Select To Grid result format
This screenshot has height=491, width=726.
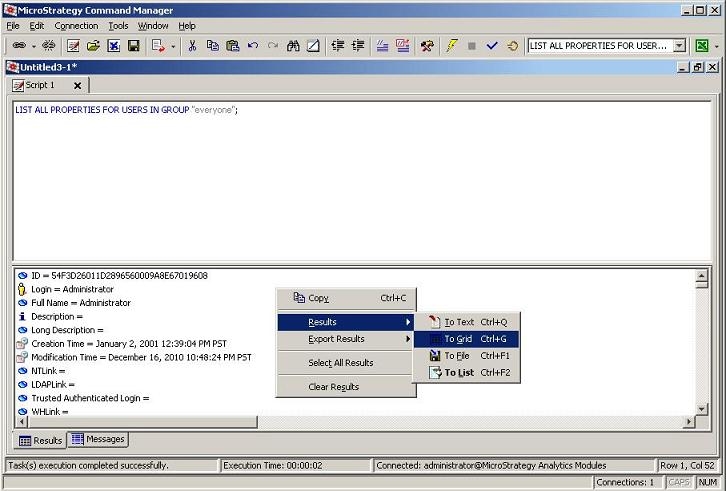coord(466,339)
